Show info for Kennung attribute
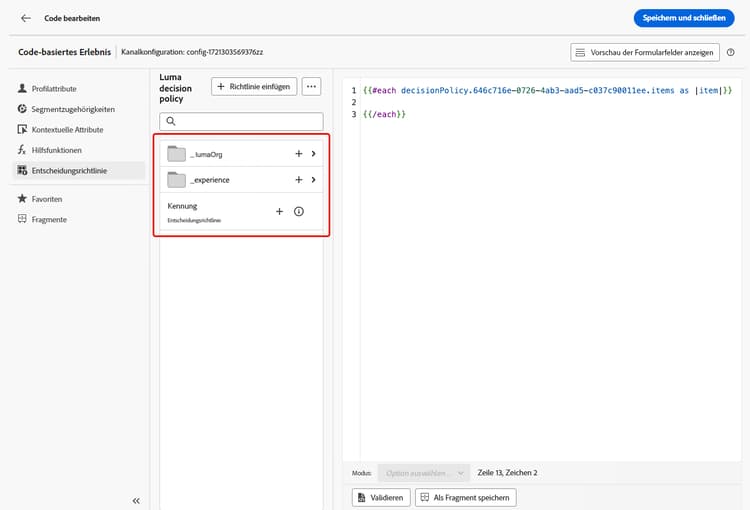This screenshot has width=750, height=510. click(299, 211)
